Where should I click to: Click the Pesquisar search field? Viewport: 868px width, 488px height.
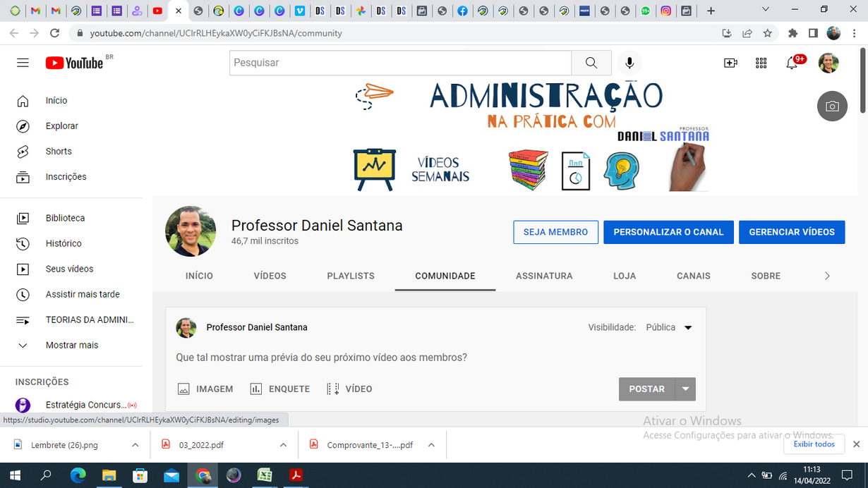(400, 63)
